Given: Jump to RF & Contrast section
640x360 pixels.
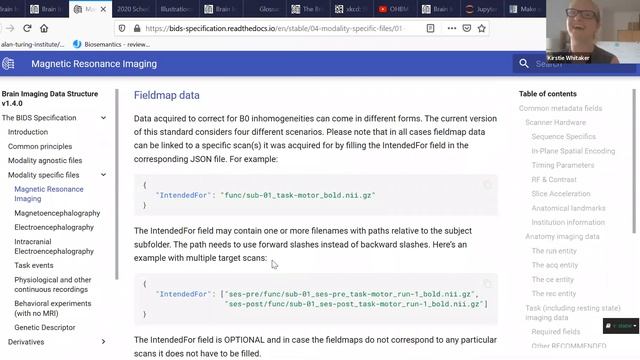Looking at the screenshot, I should point(554,180).
